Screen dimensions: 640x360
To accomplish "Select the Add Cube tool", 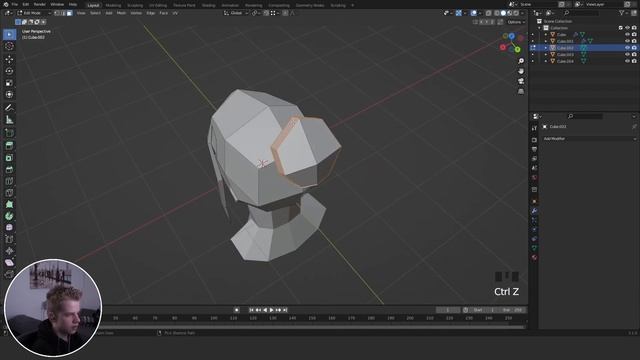I will point(9,133).
